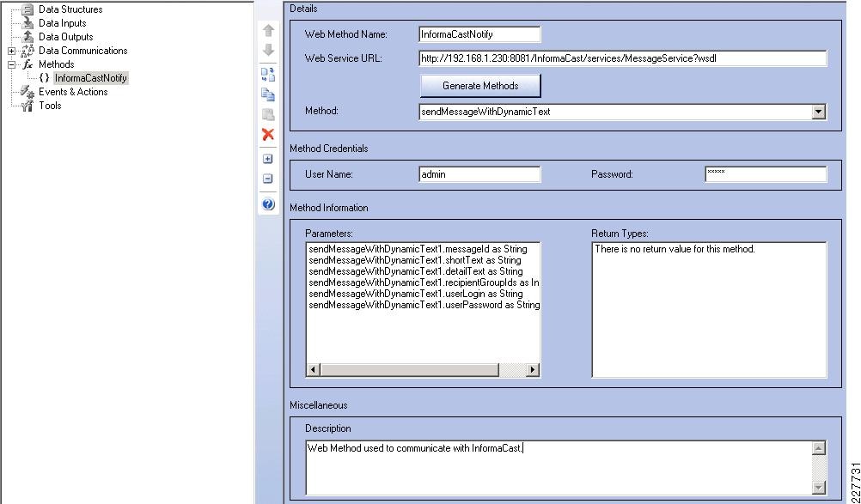Click the Generate Methods button
The width and height of the screenshot is (861, 504).
coord(480,86)
